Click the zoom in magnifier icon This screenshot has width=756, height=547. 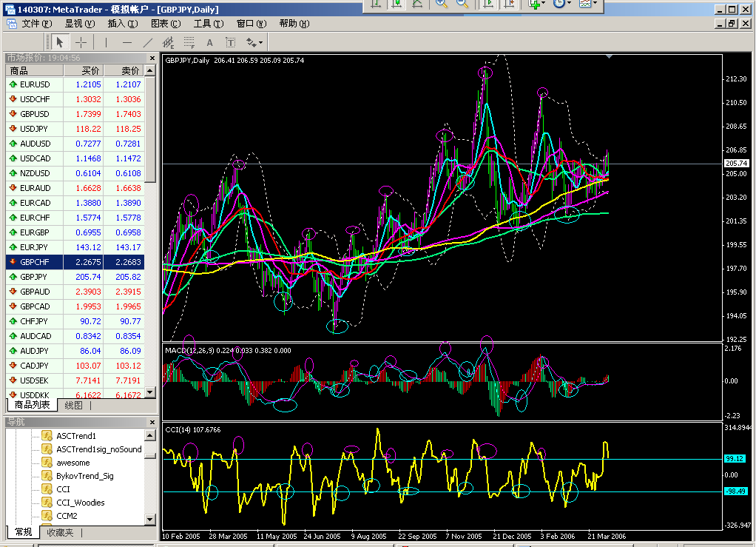coord(442,4)
